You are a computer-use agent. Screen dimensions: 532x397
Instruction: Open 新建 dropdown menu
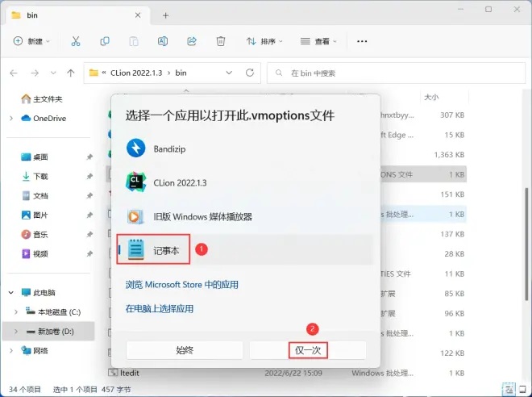[31, 41]
